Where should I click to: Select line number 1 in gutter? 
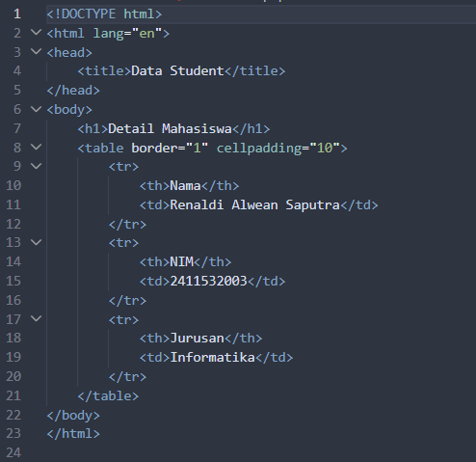point(17,14)
